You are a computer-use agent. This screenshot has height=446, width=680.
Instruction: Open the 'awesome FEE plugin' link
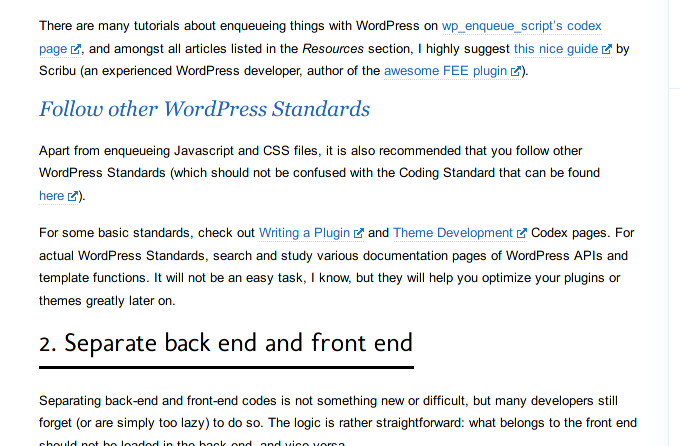pyautogui.click(x=445, y=71)
